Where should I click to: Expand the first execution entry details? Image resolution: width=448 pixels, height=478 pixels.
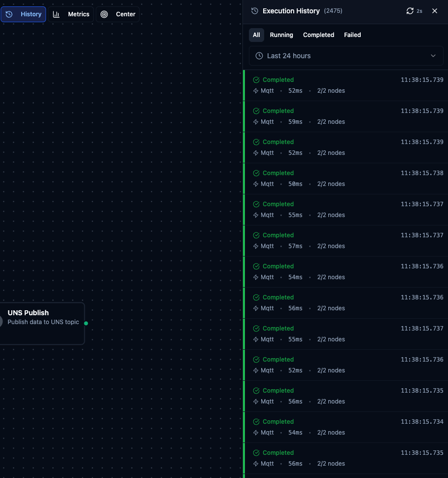[345, 85]
